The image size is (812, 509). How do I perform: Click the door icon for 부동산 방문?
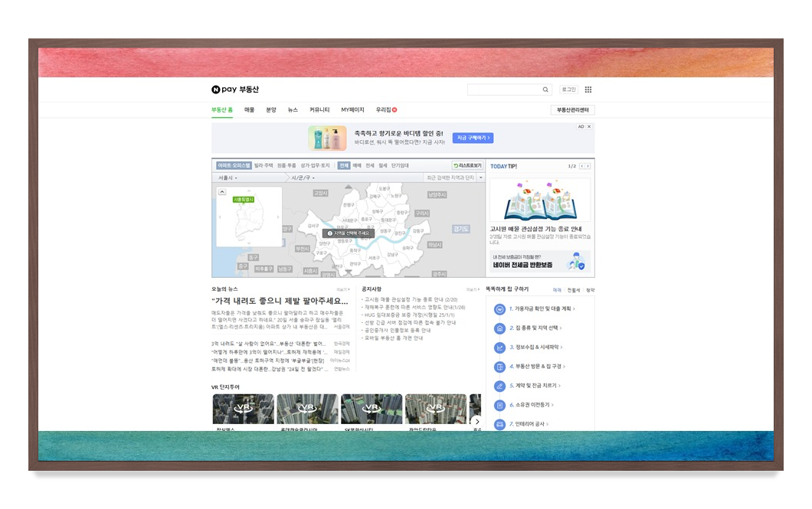[x=499, y=367]
